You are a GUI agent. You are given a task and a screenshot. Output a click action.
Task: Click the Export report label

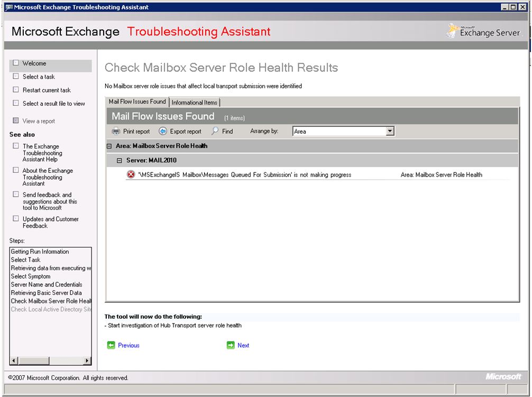point(186,132)
